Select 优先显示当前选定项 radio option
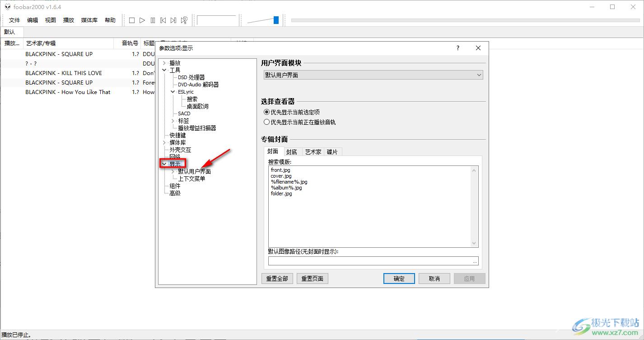Image resolution: width=644 pixels, height=340 pixels. coord(266,112)
